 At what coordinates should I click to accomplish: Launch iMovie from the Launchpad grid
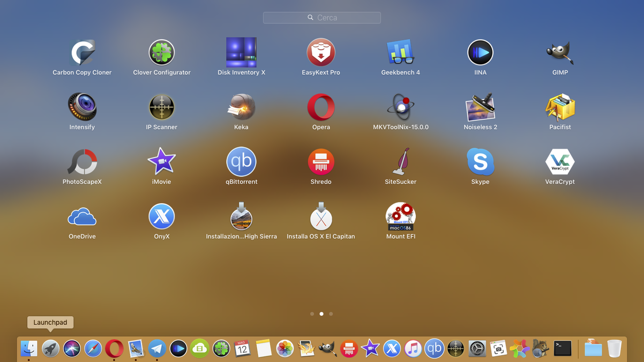pos(162,162)
